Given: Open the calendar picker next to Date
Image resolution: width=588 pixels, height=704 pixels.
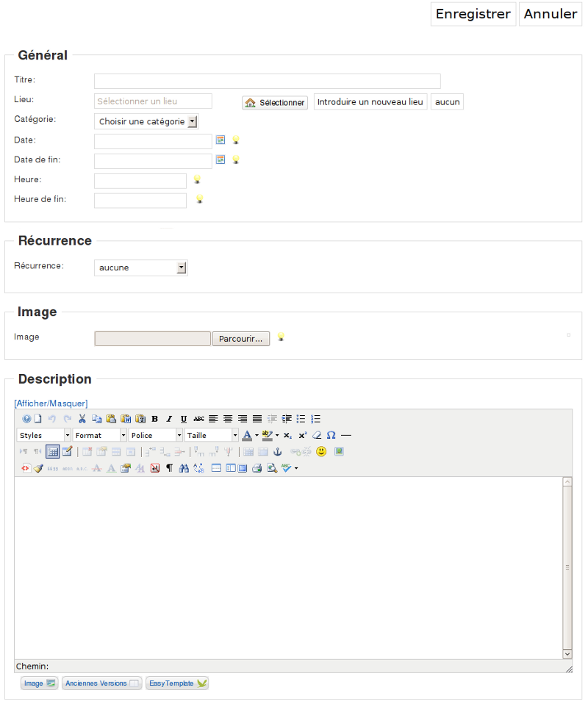Looking at the screenshot, I should tap(220, 140).
